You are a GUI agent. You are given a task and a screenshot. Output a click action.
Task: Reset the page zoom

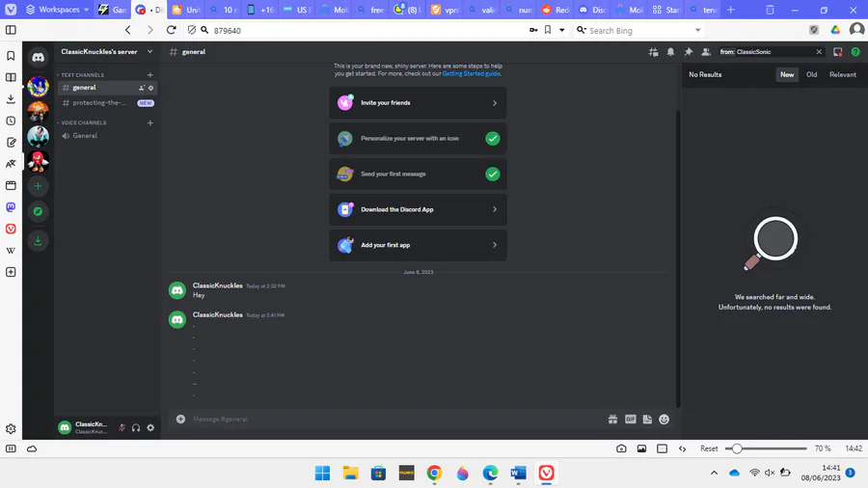pos(709,448)
